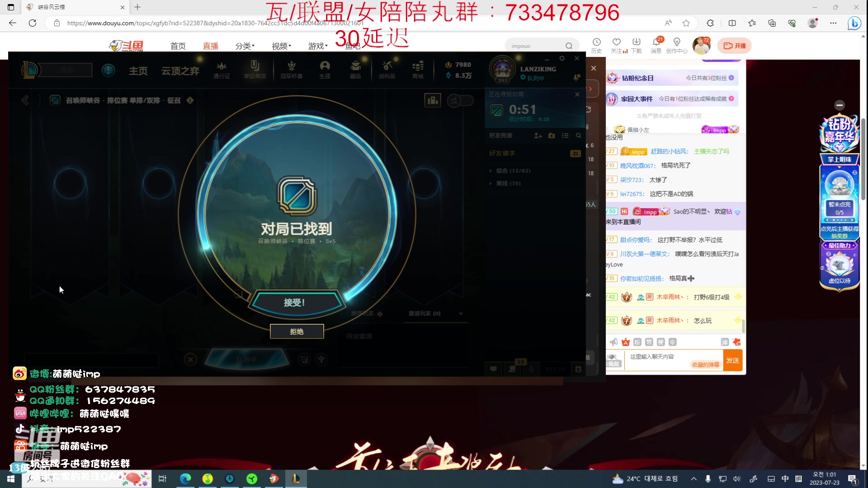This screenshot has width=868, height=488.
Task: Expand the 离线 (70) offline friends group
Action: pos(505,183)
